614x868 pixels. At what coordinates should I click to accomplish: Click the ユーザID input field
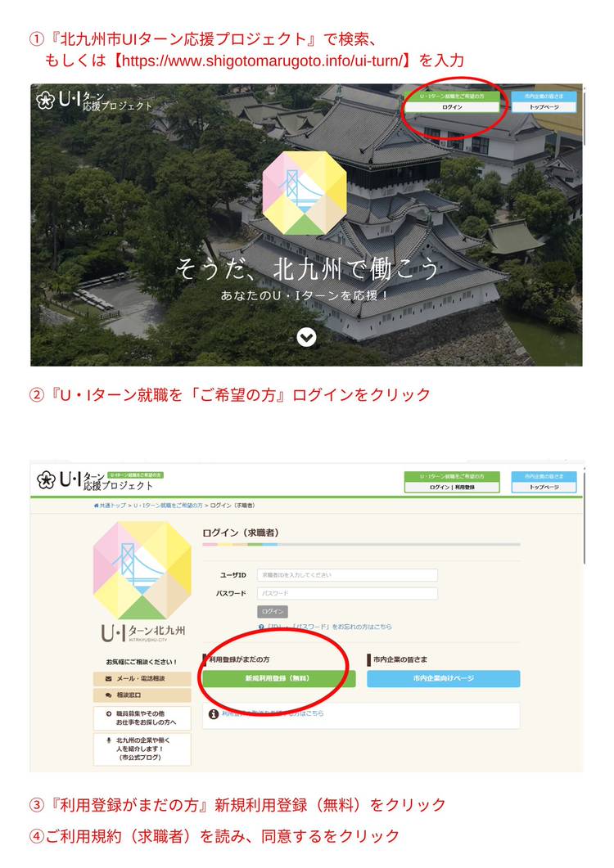pos(347,575)
